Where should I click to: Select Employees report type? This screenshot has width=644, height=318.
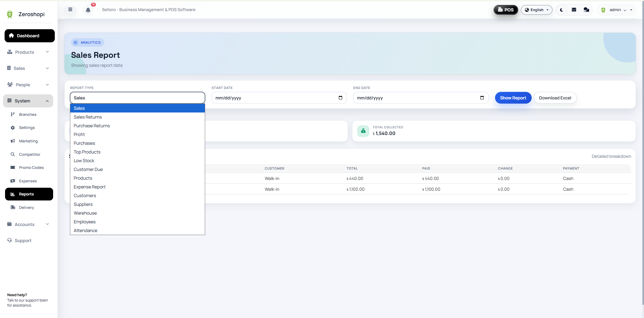(138, 222)
